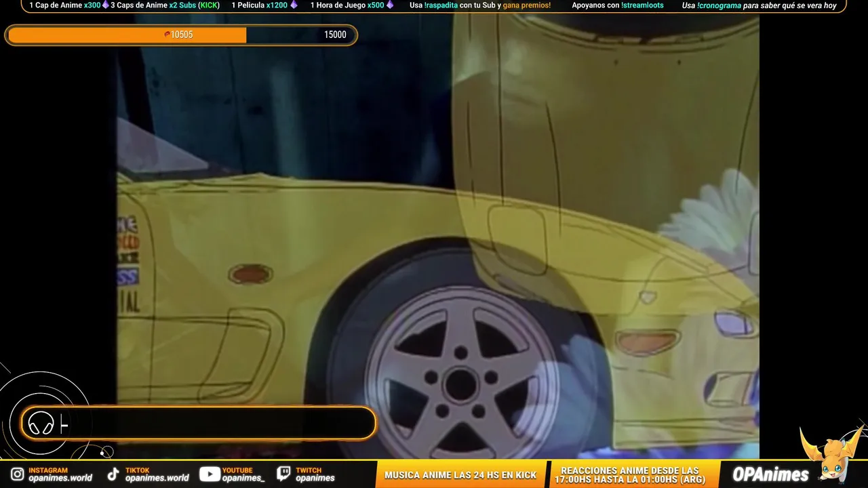Click the gem icon after x500
Viewport: 868px width, 488px height.
click(390, 5)
